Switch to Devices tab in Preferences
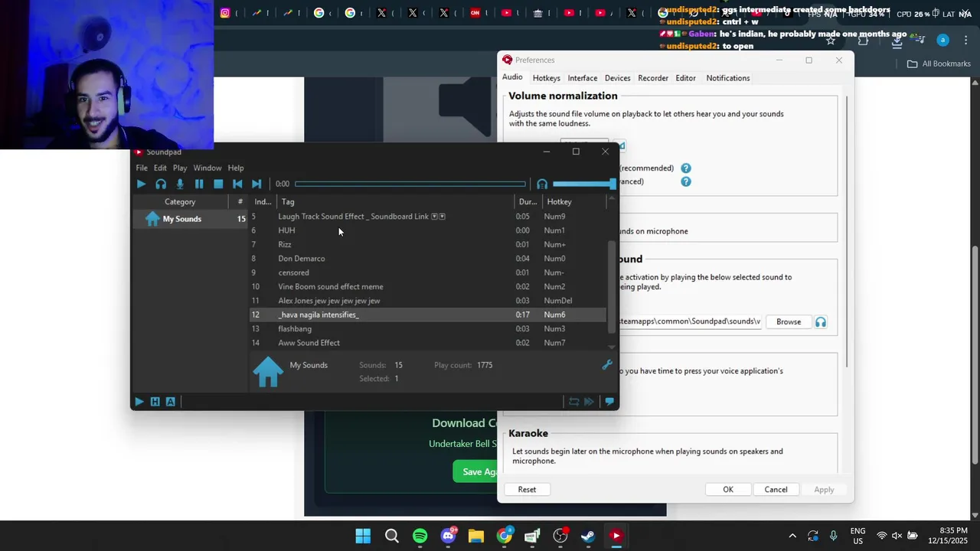The image size is (980, 551). 618,78
